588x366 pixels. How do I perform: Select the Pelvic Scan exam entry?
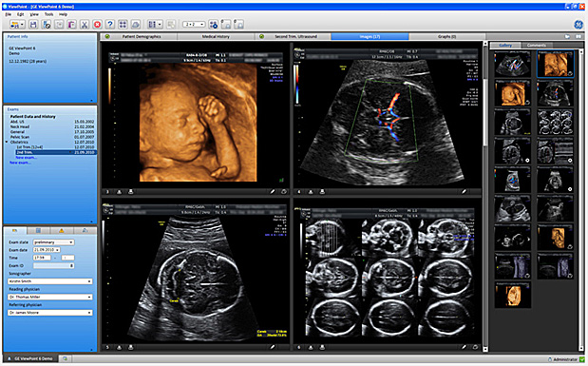20,137
